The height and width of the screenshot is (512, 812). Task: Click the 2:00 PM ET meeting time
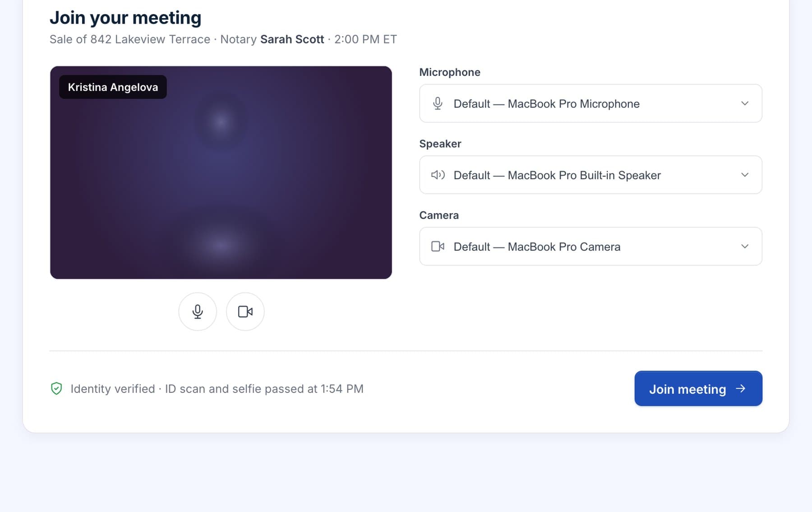(x=365, y=39)
